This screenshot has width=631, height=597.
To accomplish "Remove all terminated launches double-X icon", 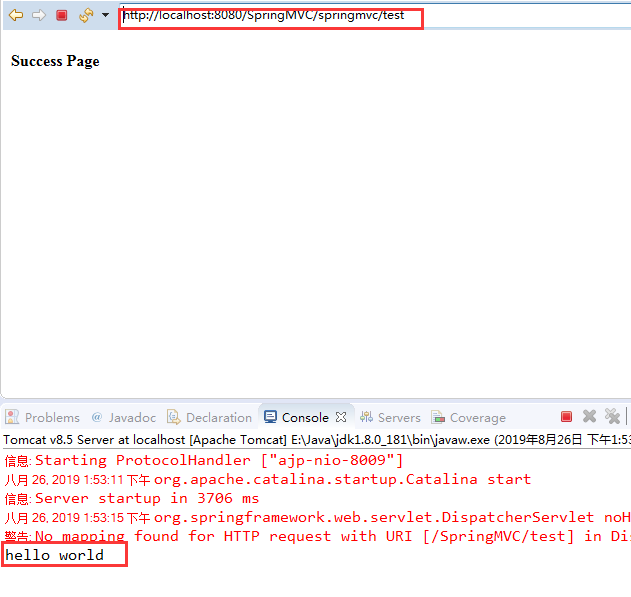I will click(612, 416).
